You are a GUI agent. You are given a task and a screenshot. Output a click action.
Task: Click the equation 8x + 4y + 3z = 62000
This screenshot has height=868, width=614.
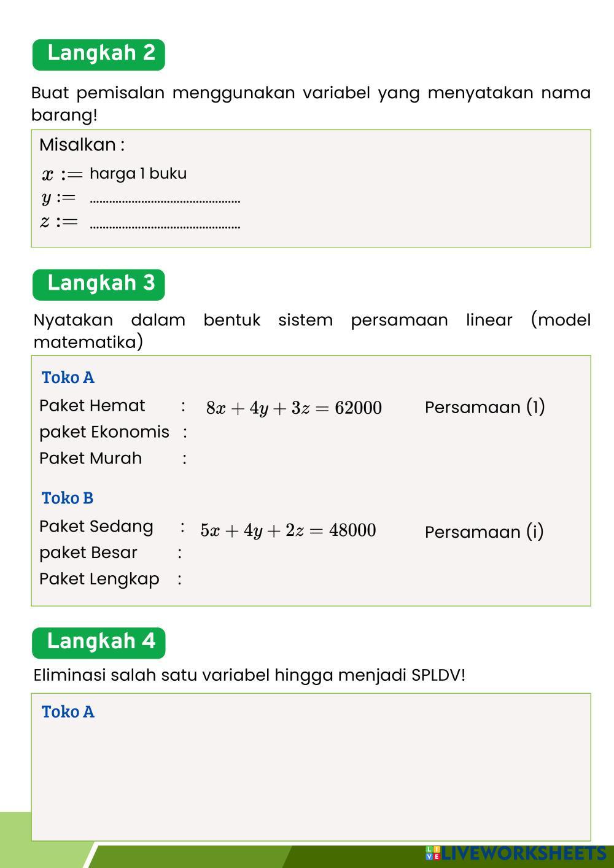point(294,408)
